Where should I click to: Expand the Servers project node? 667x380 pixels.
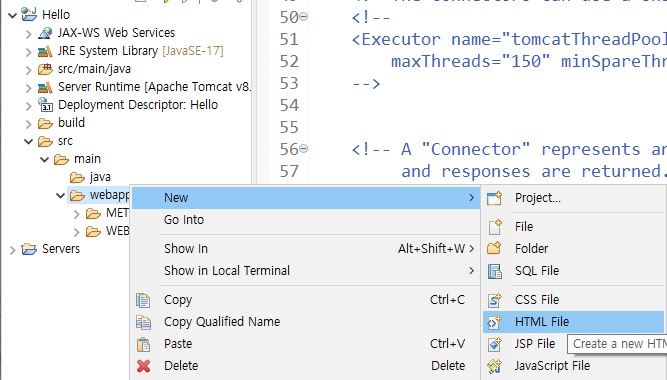[x=12, y=250]
